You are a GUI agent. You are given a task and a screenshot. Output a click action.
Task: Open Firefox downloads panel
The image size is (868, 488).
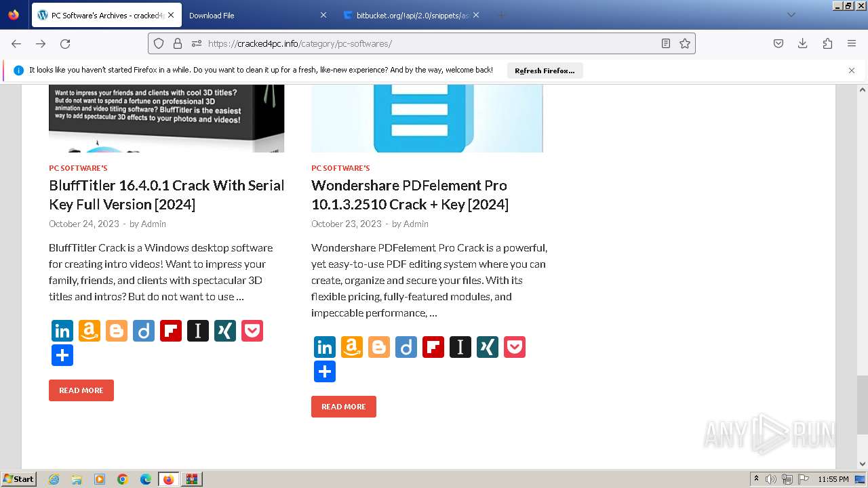(x=803, y=43)
